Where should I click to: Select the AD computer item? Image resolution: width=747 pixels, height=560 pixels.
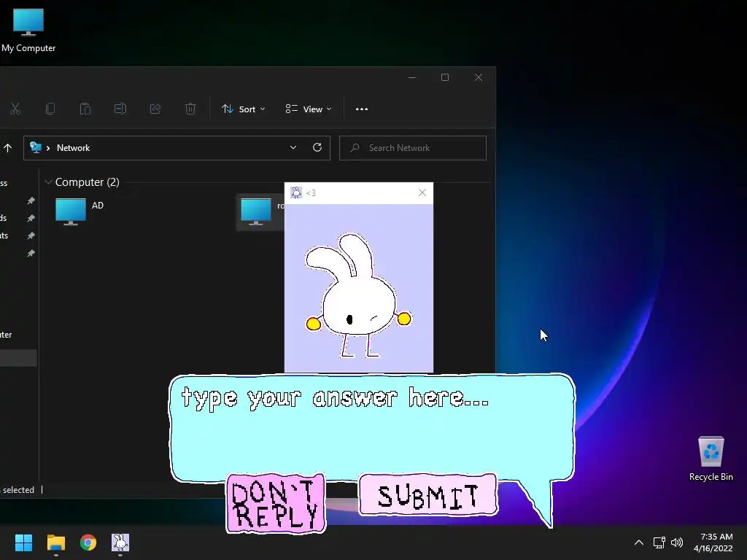80,211
